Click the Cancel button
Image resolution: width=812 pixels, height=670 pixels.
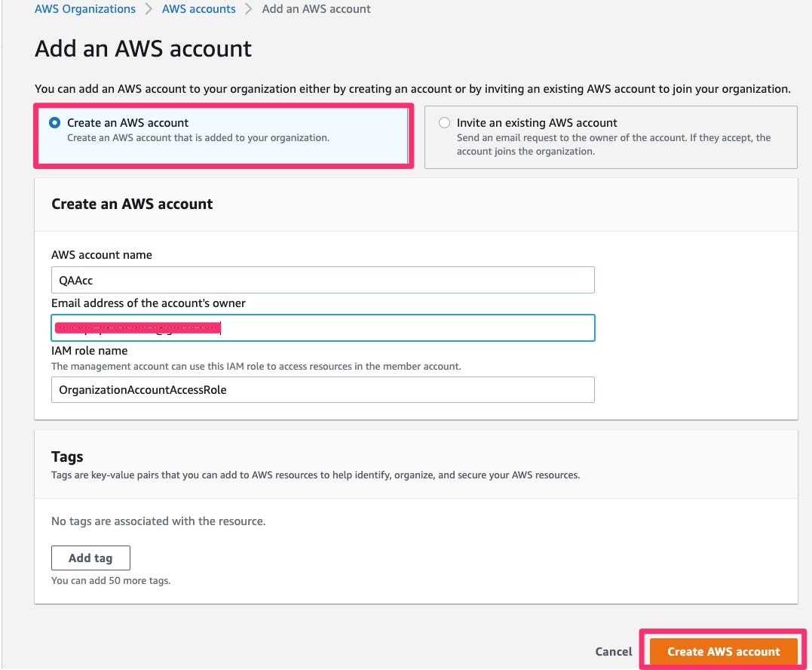(x=614, y=651)
